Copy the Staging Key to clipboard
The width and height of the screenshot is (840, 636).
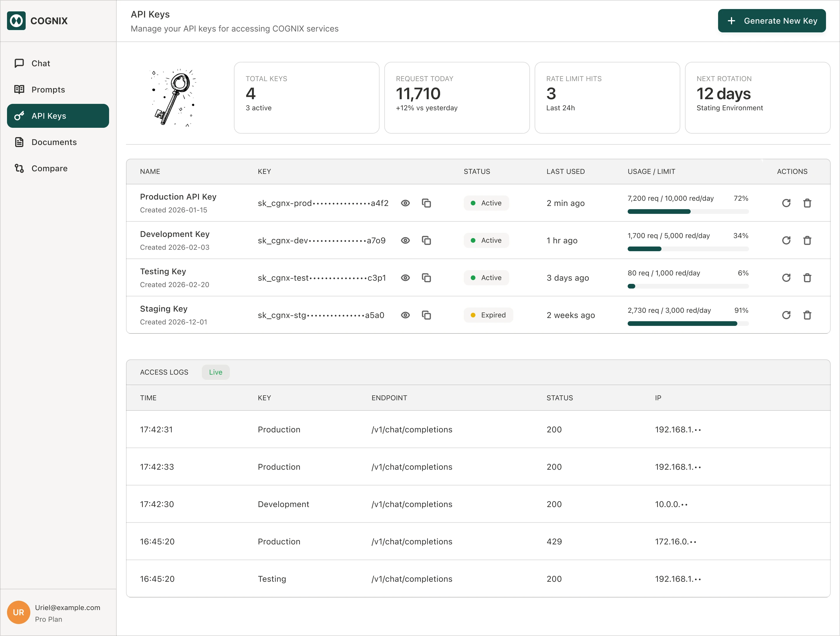click(x=426, y=315)
